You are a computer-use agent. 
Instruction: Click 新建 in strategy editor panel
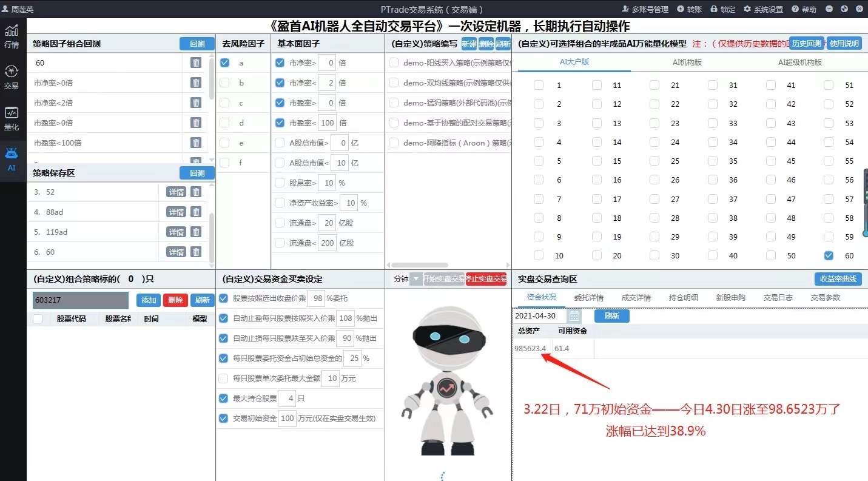pyautogui.click(x=469, y=44)
